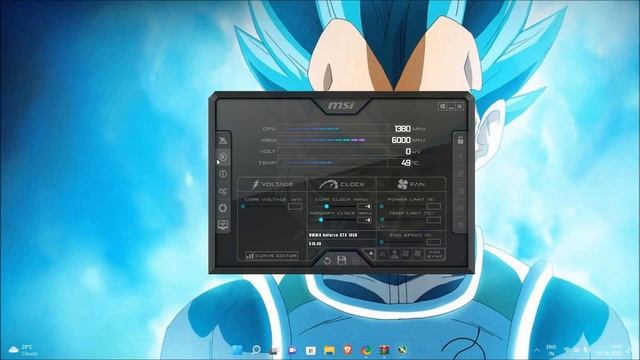Open Afterburner settings gear icon
Screen dimensions: 640x360
(222, 208)
